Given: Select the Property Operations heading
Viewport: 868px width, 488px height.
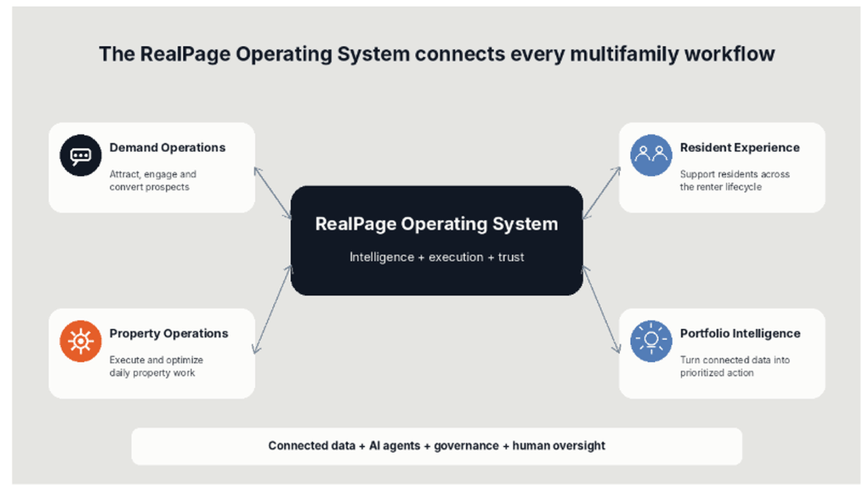Looking at the screenshot, I should (169, 333).
